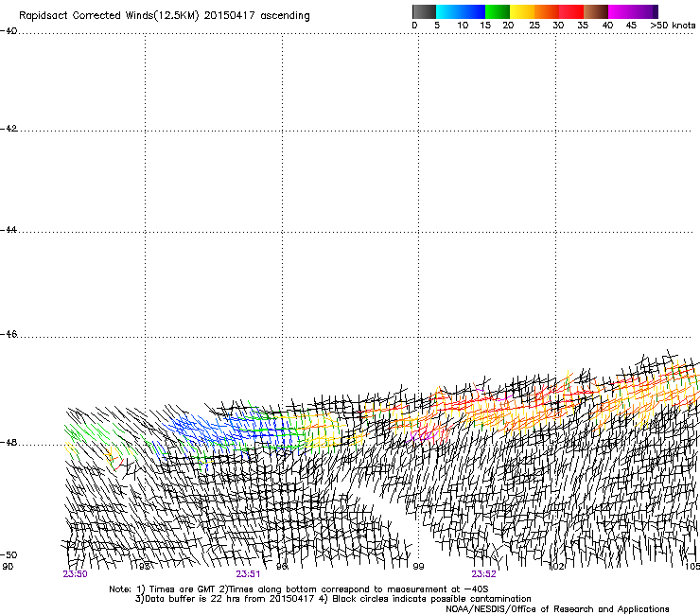Click the '102' longitude axis label
700x615 pixels.
556,567
